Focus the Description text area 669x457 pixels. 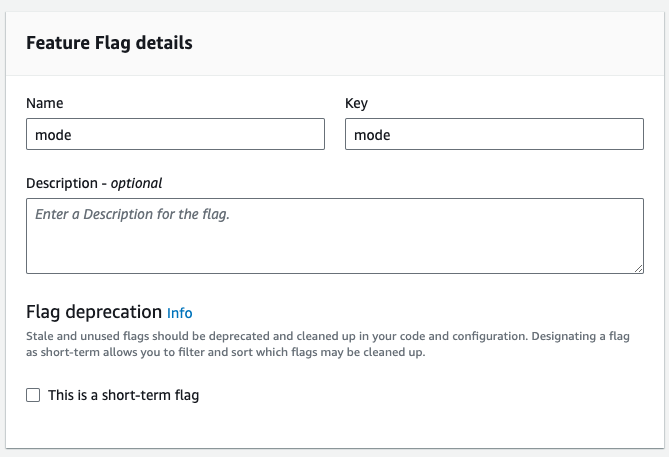tap(335, 236)
